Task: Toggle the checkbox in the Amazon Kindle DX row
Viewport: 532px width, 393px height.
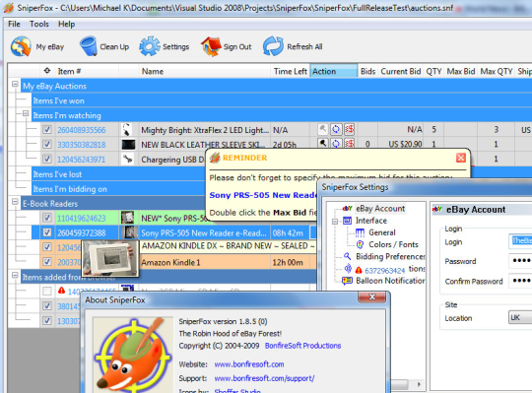Action: (47, 247)
